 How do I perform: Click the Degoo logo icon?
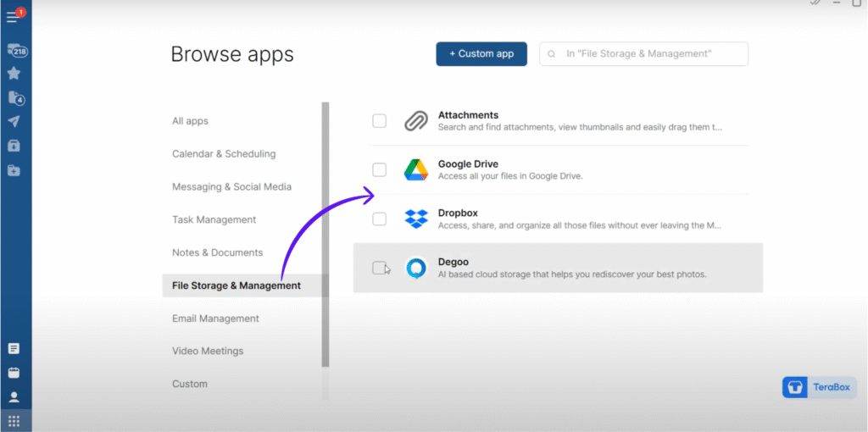tap(415, 268)
